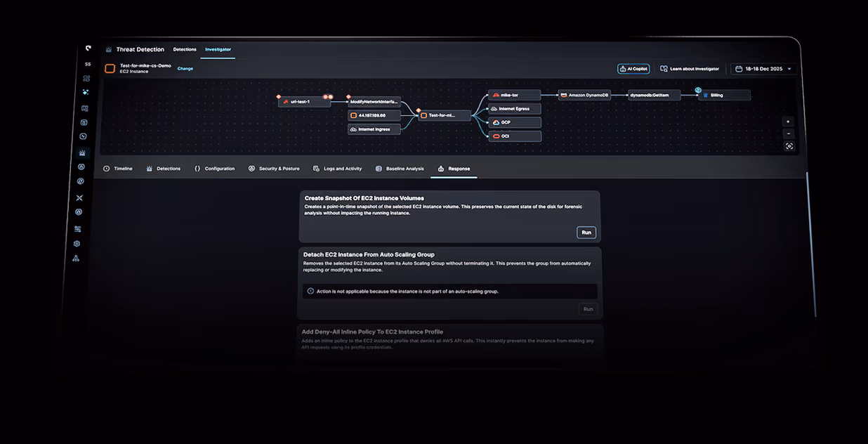Screen dimensions: 868x444
Task: Select the ModifyNetworkInterfa... graph node
Action: point(374,102)
